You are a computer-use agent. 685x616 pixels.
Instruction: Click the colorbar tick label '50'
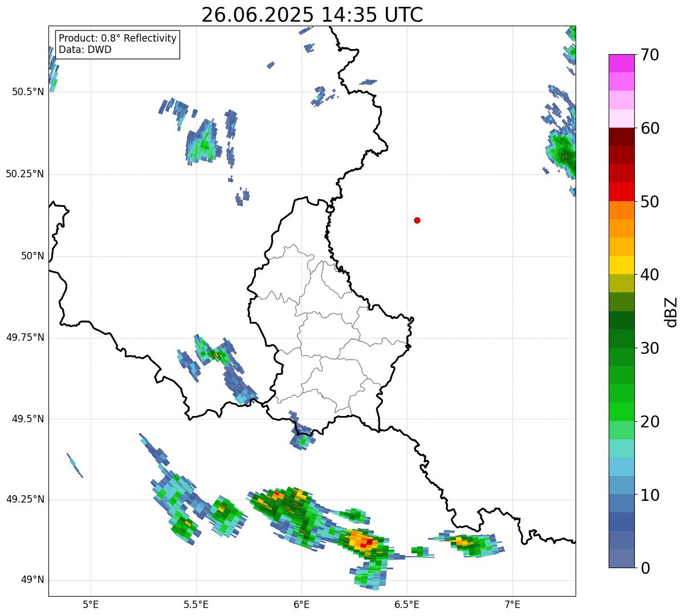pos(650,202)
